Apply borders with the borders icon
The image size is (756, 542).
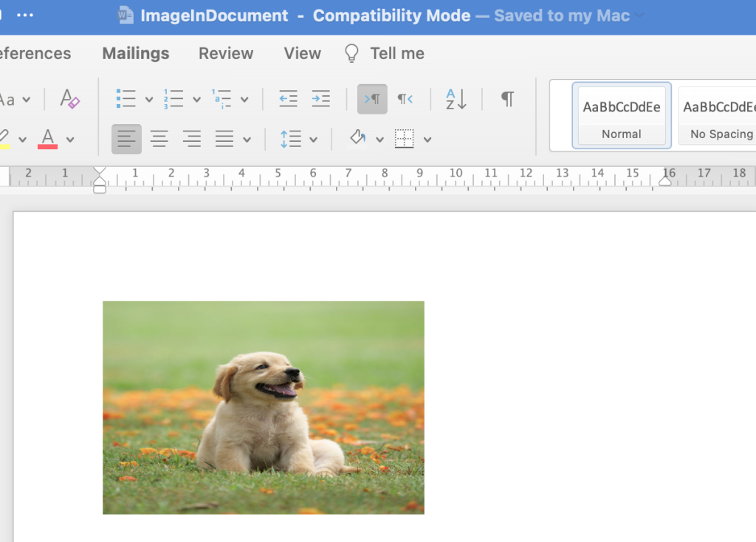tap(404, 139)
